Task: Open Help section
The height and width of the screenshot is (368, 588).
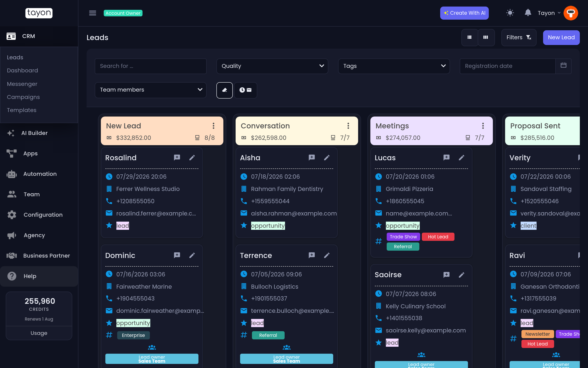Action: (x=39, y=276)
